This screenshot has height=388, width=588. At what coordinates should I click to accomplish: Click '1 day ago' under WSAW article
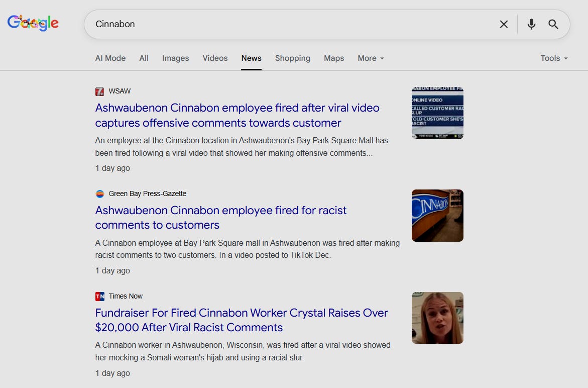112,168
